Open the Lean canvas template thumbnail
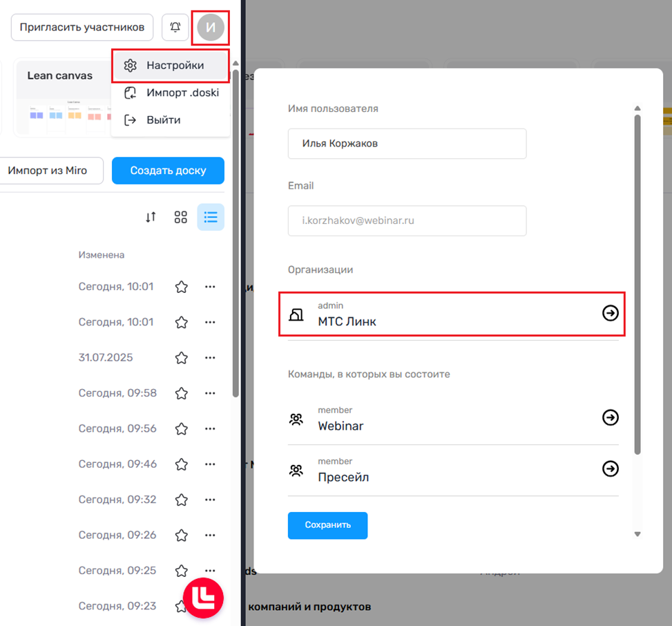 click(63, 98)
